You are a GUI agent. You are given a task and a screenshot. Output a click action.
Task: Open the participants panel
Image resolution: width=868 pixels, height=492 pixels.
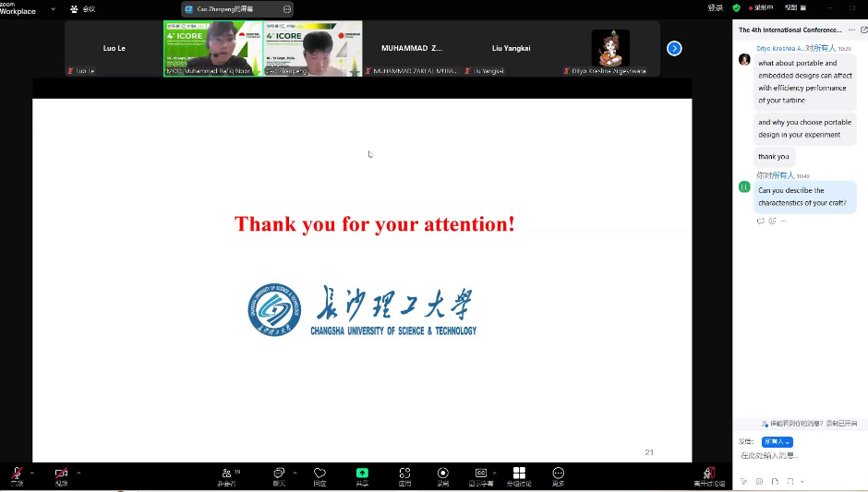(226, 474)
